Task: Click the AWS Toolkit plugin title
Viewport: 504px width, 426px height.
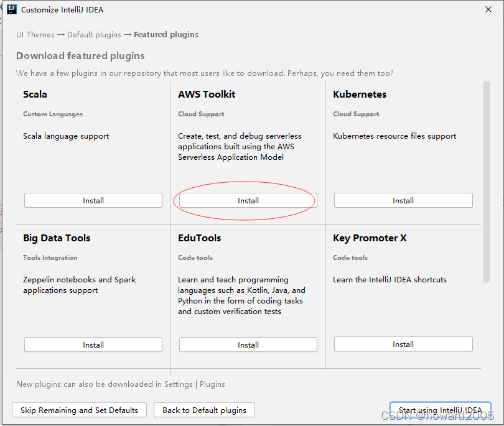Action: (207, 94)
